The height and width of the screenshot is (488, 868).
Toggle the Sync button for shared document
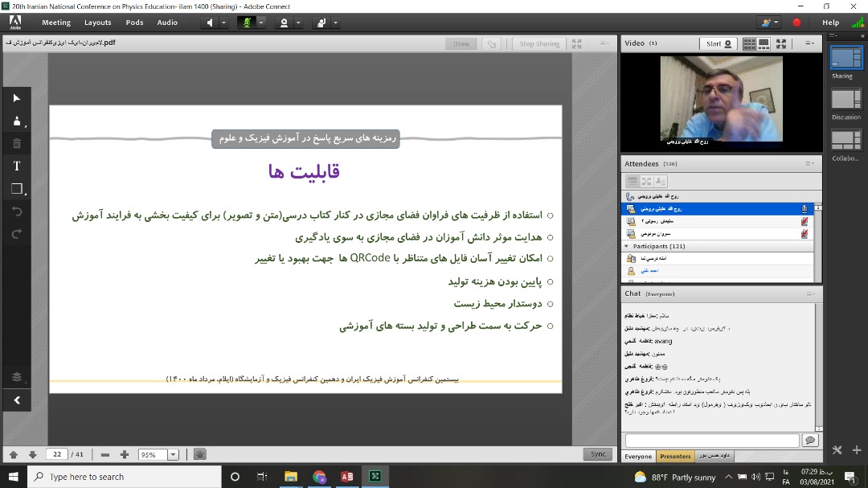pos(598,454)
